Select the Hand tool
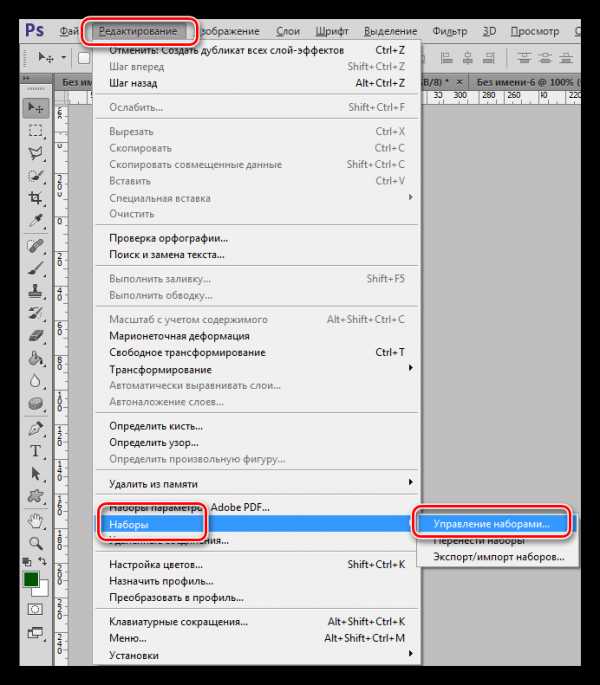The width and height of the screenshot is (600, 685). (x=36, y=520)
